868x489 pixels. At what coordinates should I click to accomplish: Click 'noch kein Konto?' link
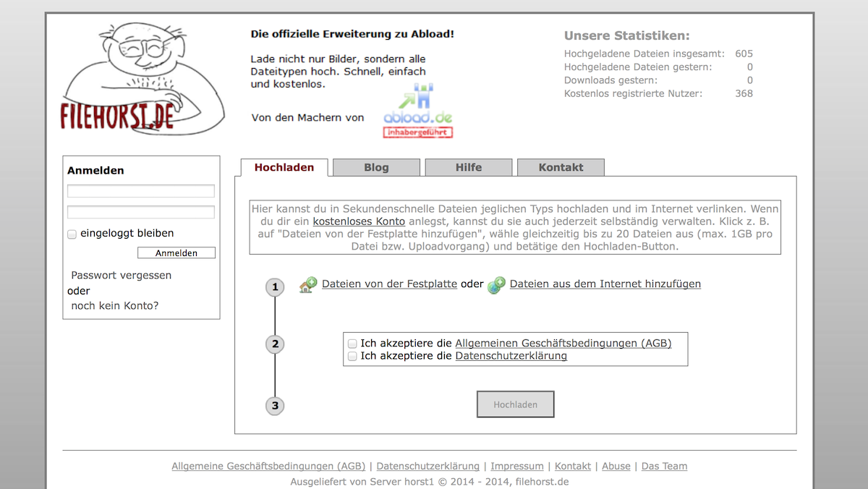click(115, 306)
